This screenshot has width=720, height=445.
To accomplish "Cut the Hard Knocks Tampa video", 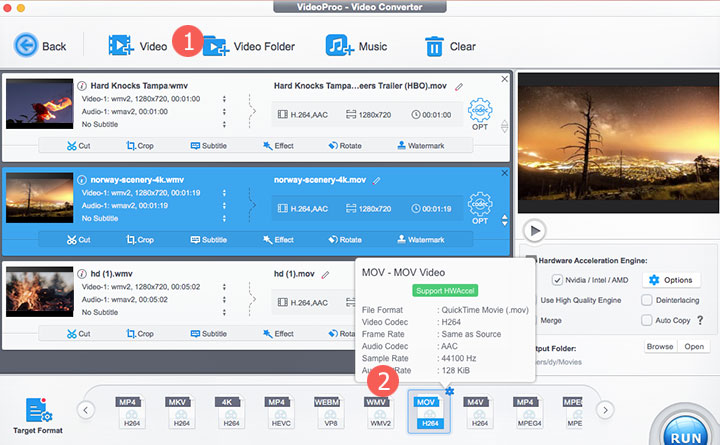I will [x=79, y=146].
